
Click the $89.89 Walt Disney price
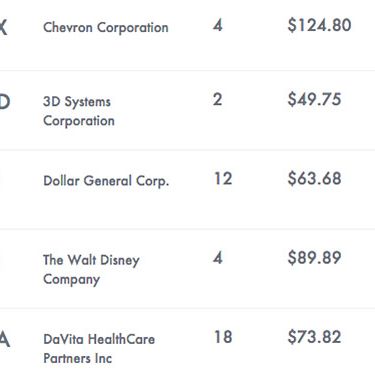tap(314, 258)
